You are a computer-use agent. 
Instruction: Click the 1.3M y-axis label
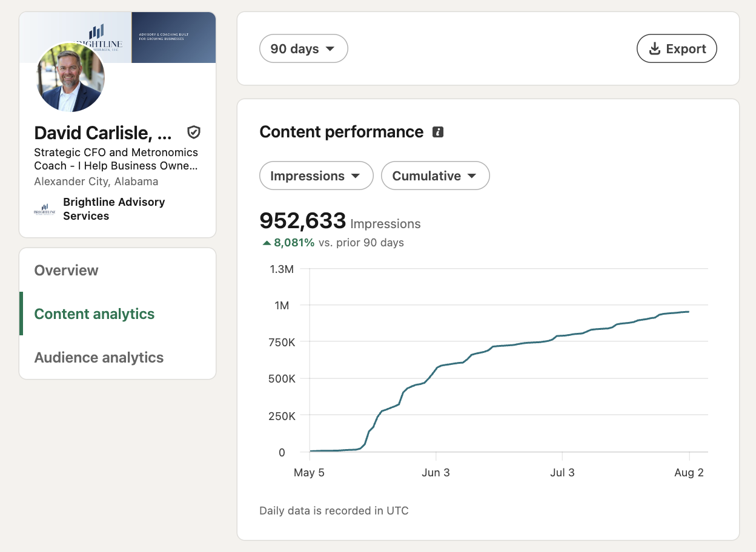282,269
